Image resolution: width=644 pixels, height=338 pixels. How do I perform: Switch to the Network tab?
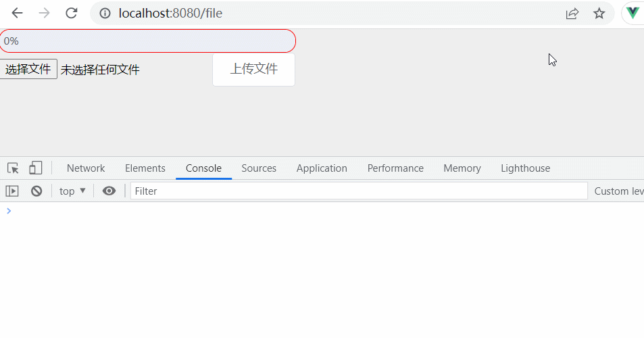point(86,168)
